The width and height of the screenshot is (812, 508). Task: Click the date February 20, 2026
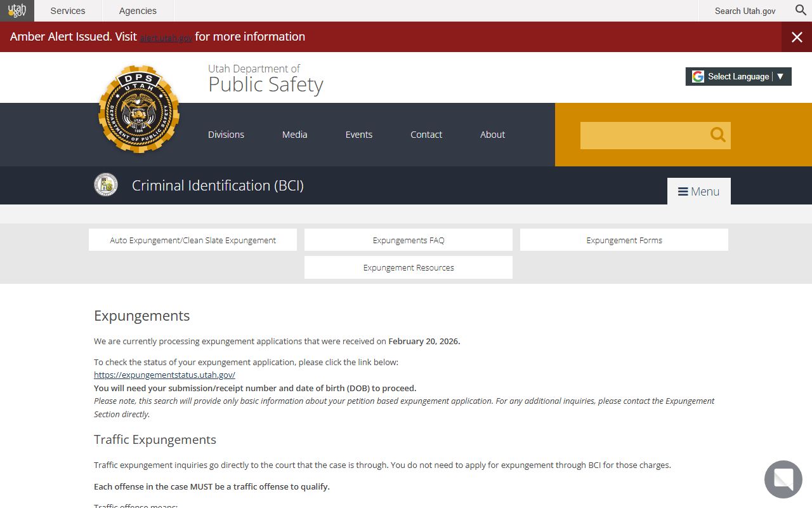coord(424,341)
